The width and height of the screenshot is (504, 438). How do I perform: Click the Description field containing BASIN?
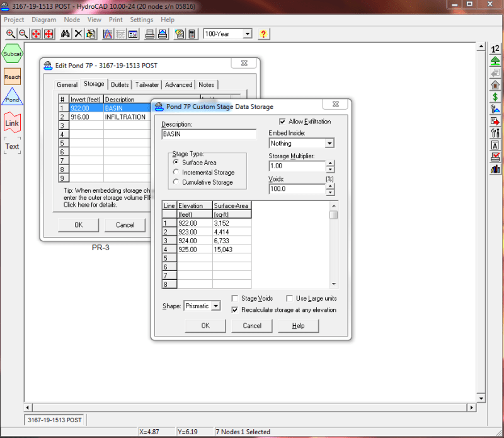[209, 134]
